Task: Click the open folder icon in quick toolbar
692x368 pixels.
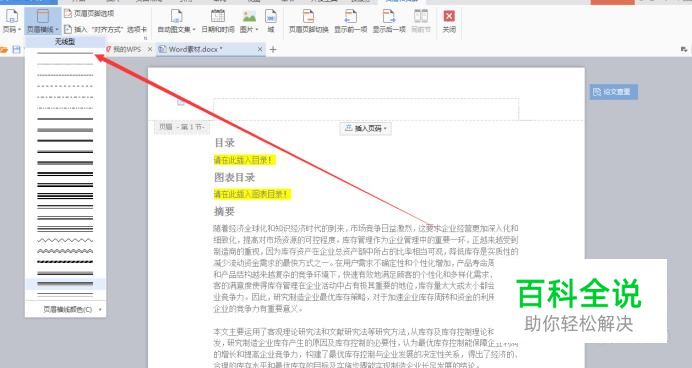Action: pyautogui.click(x=4, y=50)
